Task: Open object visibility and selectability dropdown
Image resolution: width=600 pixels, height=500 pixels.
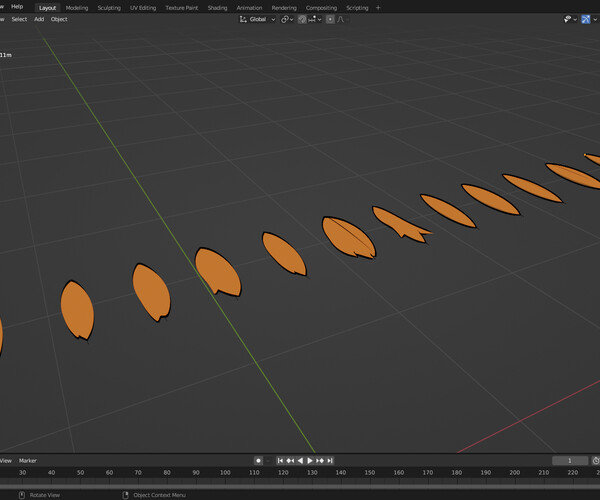Action: pos(570,19)
